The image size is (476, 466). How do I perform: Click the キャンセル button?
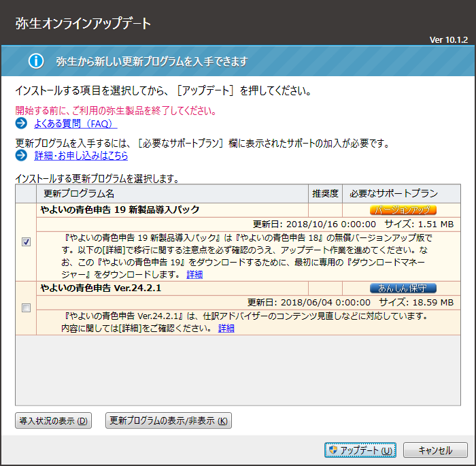[x=435, y=450]
